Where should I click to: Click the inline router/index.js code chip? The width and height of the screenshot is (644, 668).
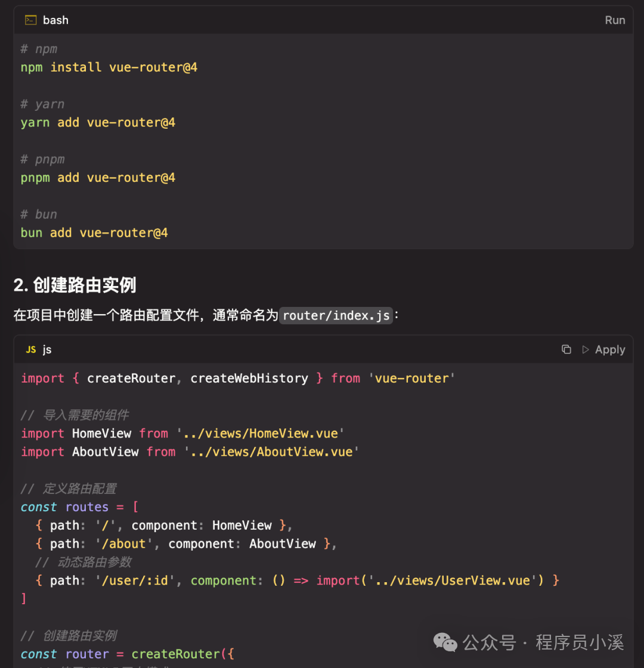tap(336, 315)
